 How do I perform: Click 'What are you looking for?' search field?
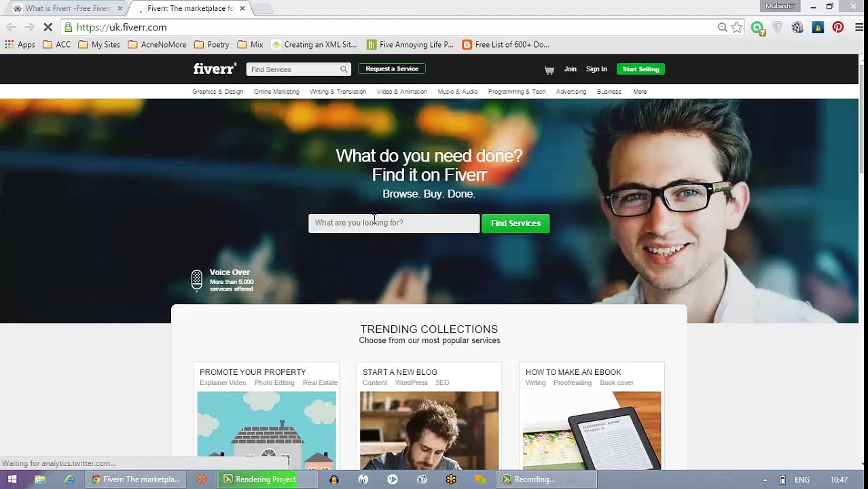pos(394,223)
